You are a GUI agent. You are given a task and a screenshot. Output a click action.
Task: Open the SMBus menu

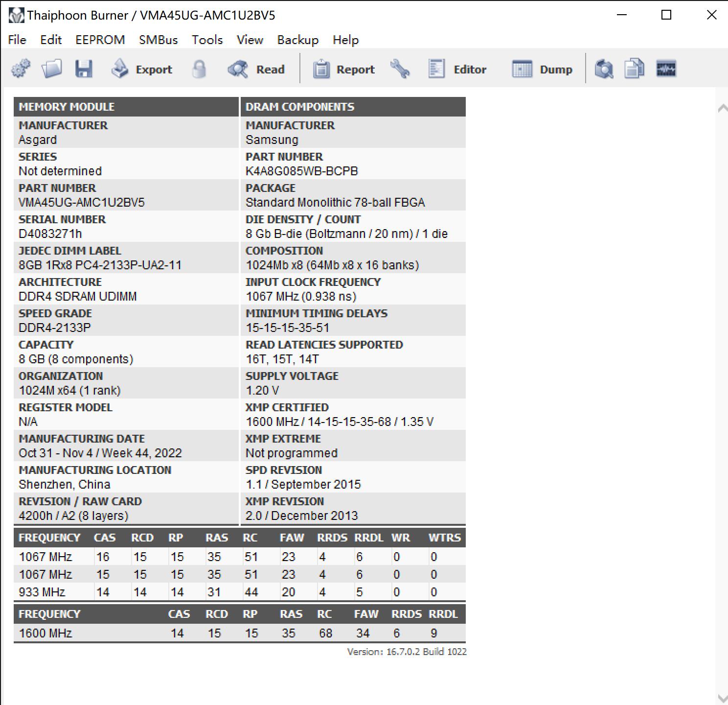[x=159, y=40]
